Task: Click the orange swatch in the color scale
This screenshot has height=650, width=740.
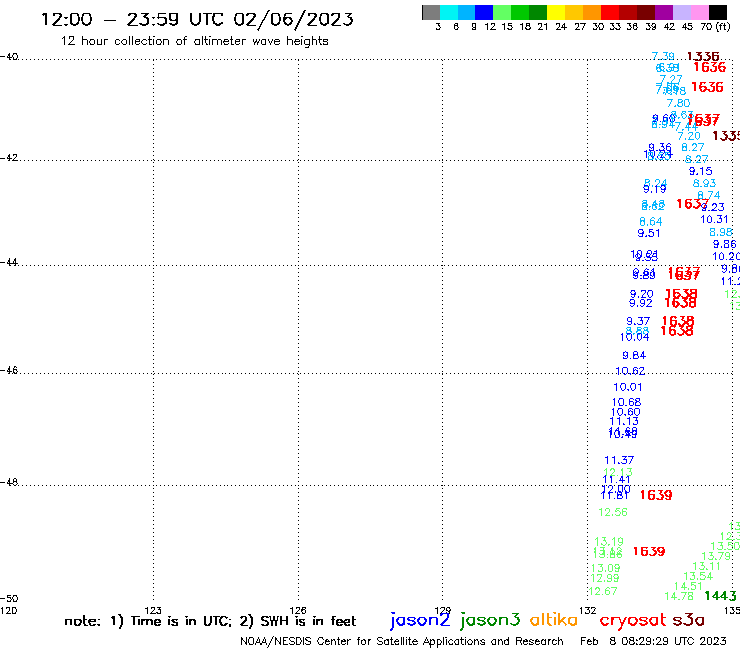Action: click(592, 12)
